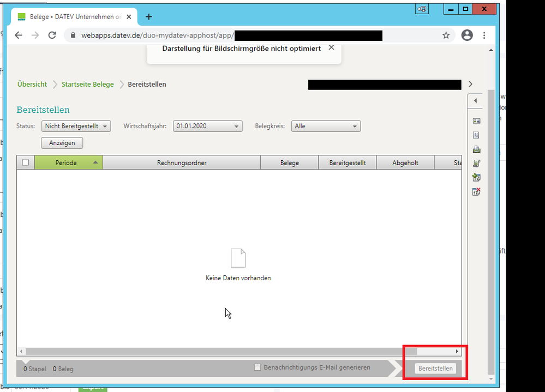Click the green printer icon in sidebar

pos(476,149)
